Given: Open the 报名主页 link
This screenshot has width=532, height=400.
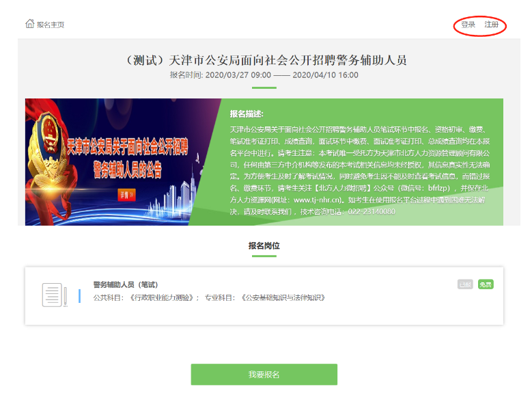Looking at the screenshot, I should pyautogui.click(x=51, y=25).
